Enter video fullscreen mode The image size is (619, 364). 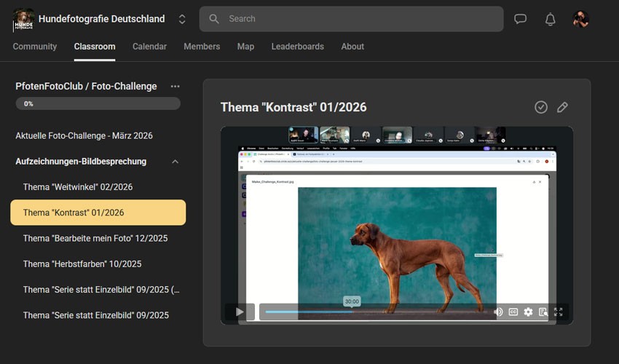(x=559, y=312)
